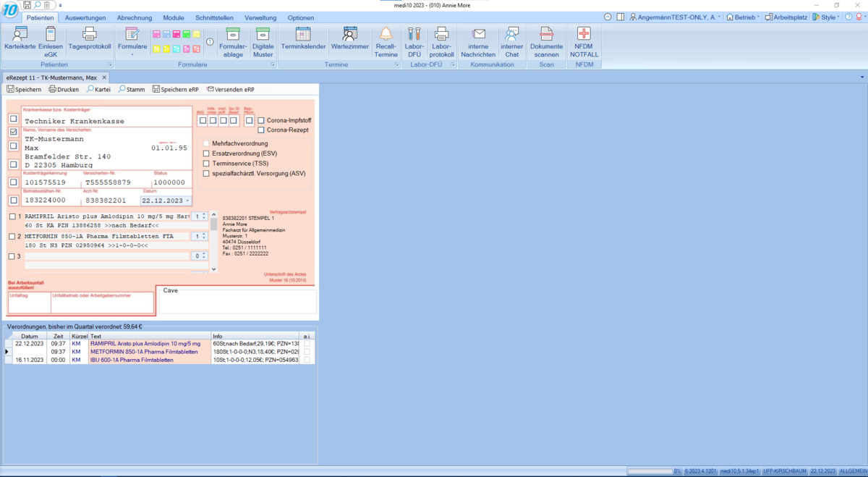Viewport: 868px width, 477px height.
Task: Click the quick access search magnifier
Action: (x=37, y=5)
